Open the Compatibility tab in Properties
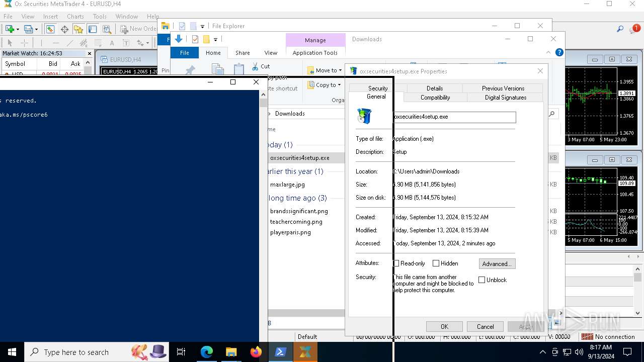Screen dimensions: 644x362 435,98
